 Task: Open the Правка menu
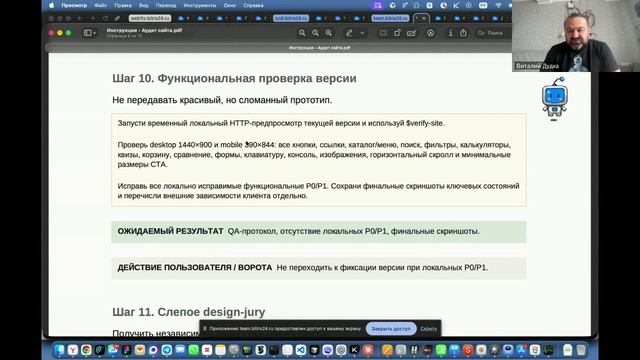tap(123, 5)
